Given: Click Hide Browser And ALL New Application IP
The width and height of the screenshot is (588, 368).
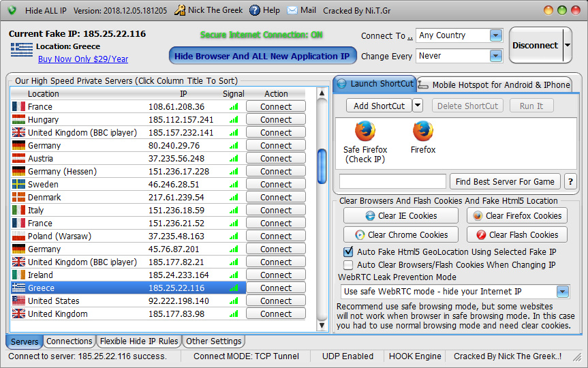Looking at the screenshot, I should pyautogui.click(x=262, y=57).
